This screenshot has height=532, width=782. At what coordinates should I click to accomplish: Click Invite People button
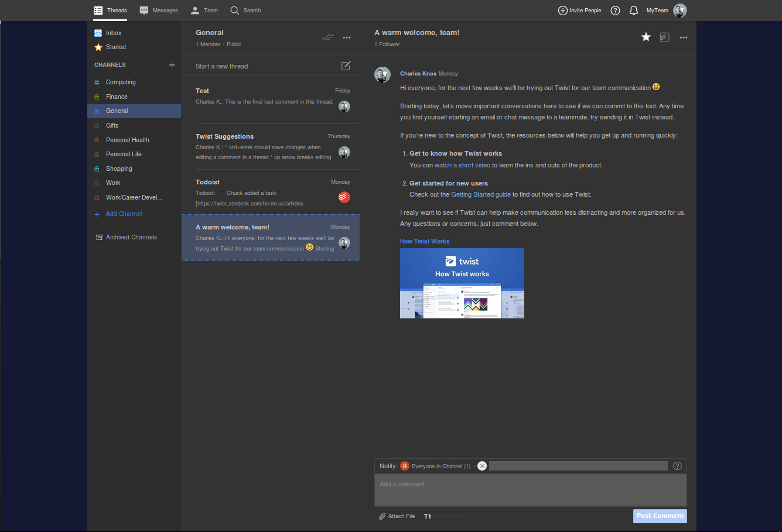(x=579, y=11)
